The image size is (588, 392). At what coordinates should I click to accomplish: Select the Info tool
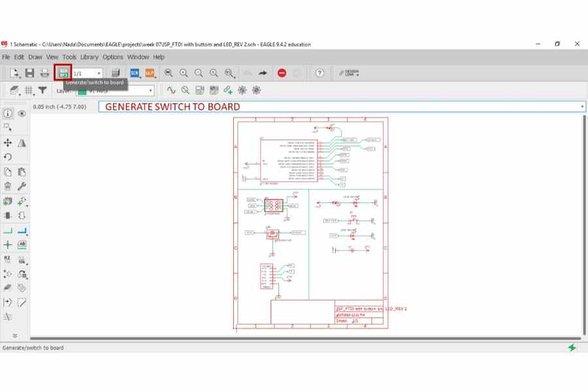[7, 113]
